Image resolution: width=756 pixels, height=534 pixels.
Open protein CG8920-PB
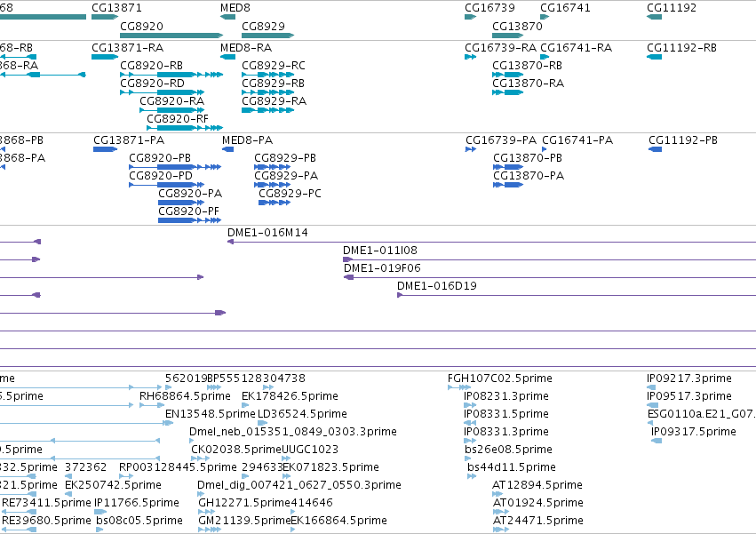[x=160, y=158]
